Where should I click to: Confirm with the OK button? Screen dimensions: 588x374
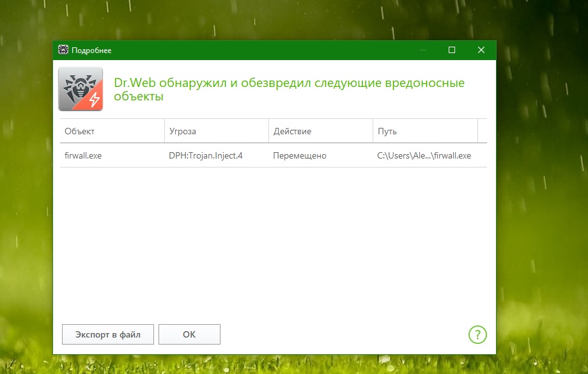pos(189,334)
